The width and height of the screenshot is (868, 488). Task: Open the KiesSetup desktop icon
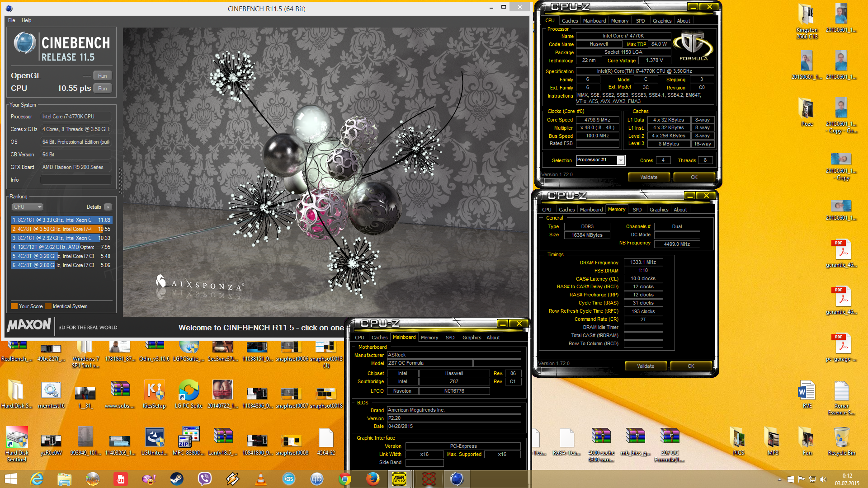(154, 394)
